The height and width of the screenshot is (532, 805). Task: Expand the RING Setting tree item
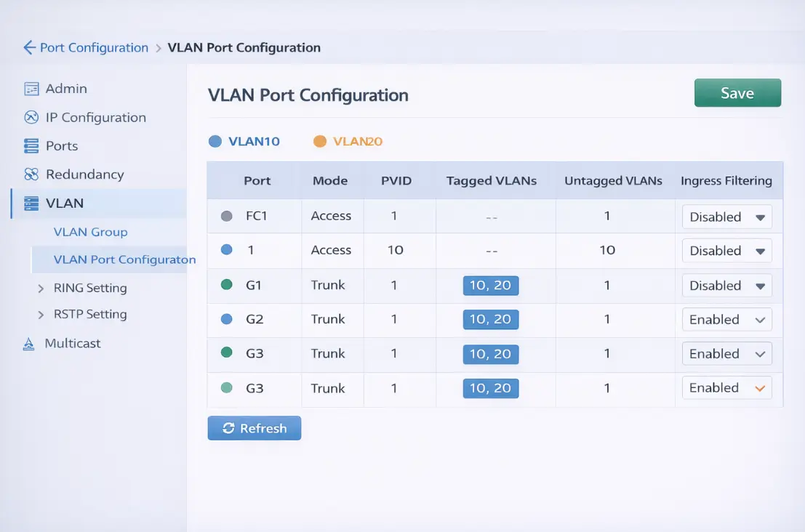coord(41,289)
